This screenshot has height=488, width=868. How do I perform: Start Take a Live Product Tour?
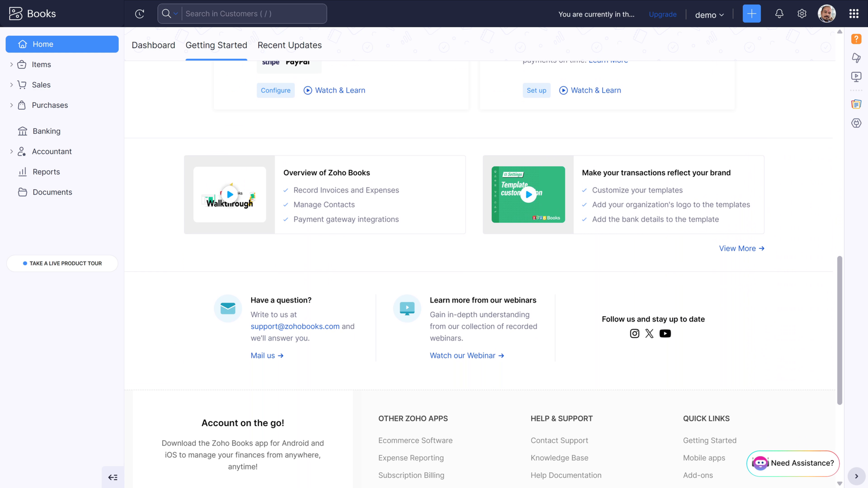(62, 264)
